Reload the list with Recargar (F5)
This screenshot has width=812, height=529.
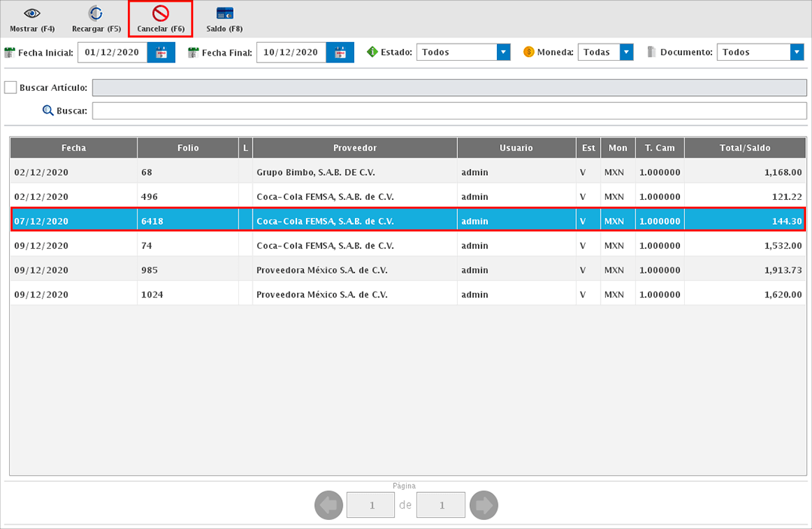click(x=96, y=14)
